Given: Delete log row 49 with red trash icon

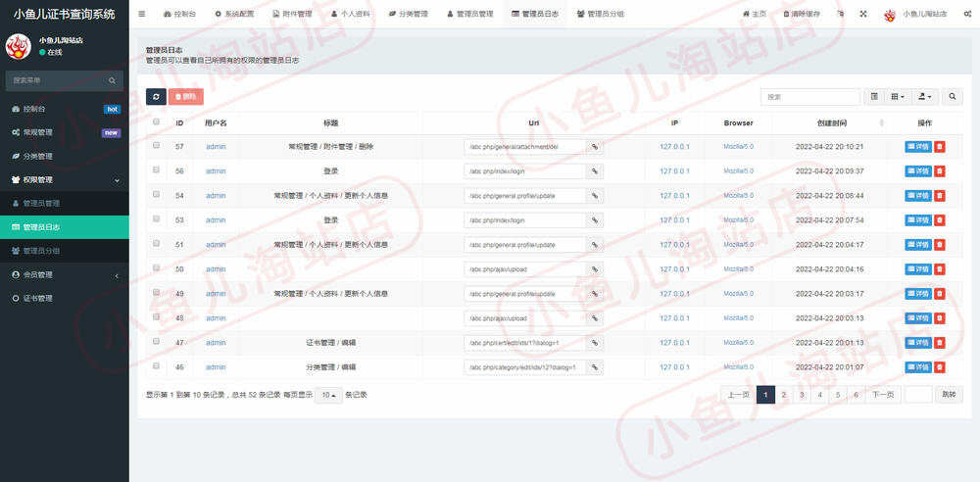Looking at the screenshot, I should pos(940,294).
